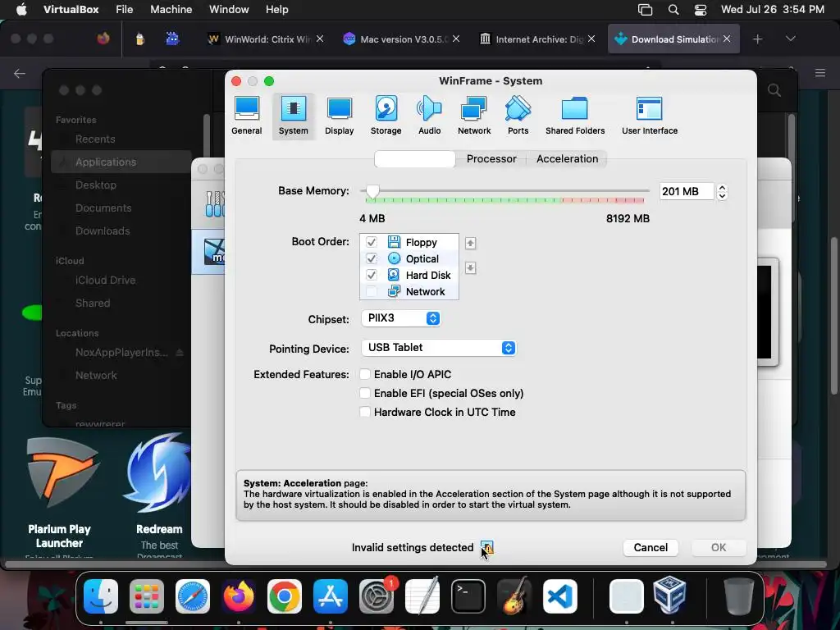
Task: Click the Base Memory value field
Action: (687, 191)
